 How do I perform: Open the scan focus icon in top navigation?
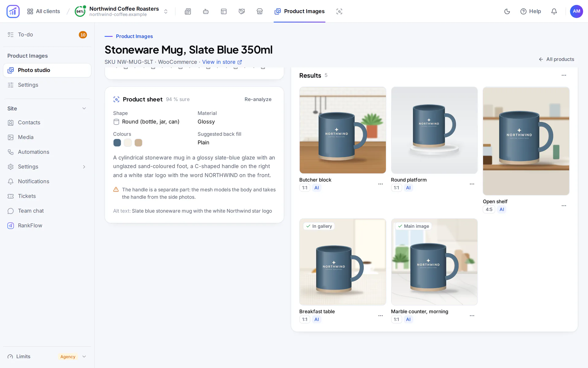[339, 11]
